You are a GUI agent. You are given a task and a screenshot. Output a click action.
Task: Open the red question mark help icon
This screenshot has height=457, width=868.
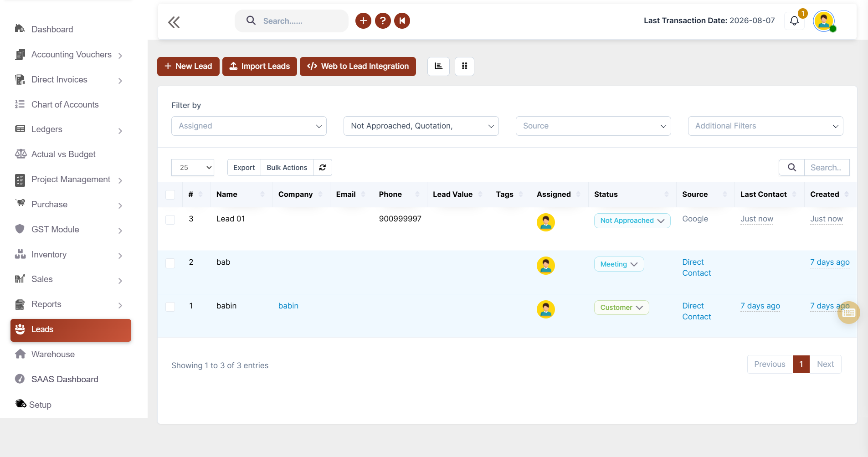(x=383, y=21)
